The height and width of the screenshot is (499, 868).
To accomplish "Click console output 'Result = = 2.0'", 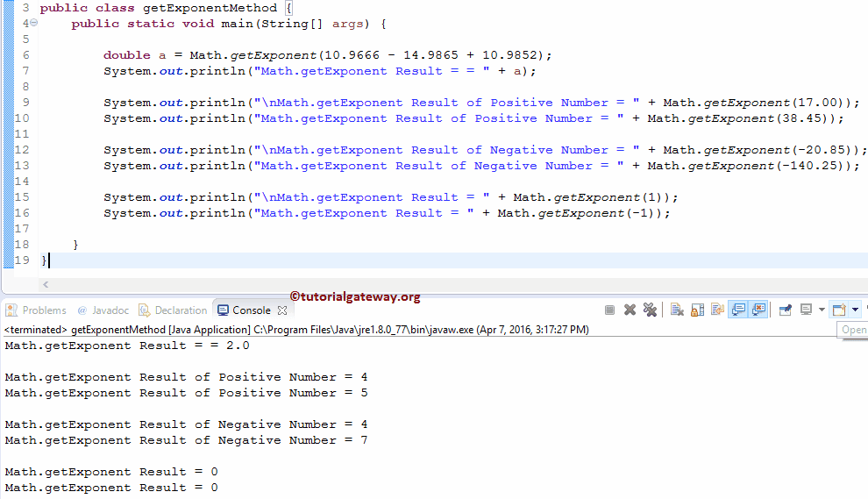I will click(195, 346).
